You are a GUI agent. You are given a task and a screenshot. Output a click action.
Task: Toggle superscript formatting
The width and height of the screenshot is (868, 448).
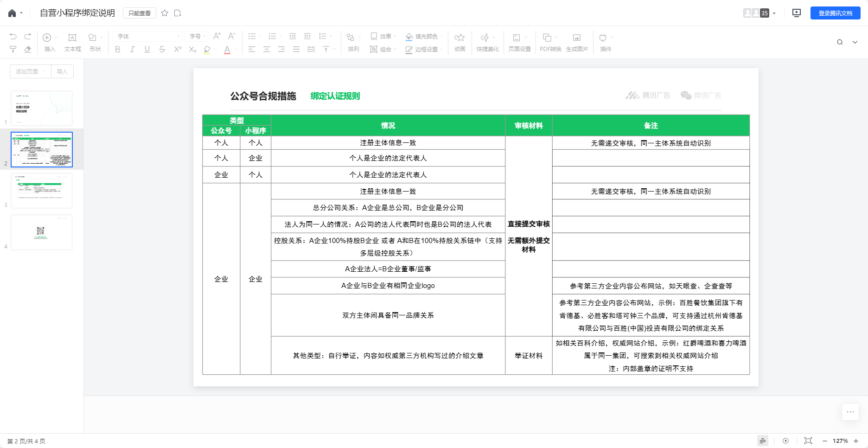pyautogui.click(x=178, y=49)
